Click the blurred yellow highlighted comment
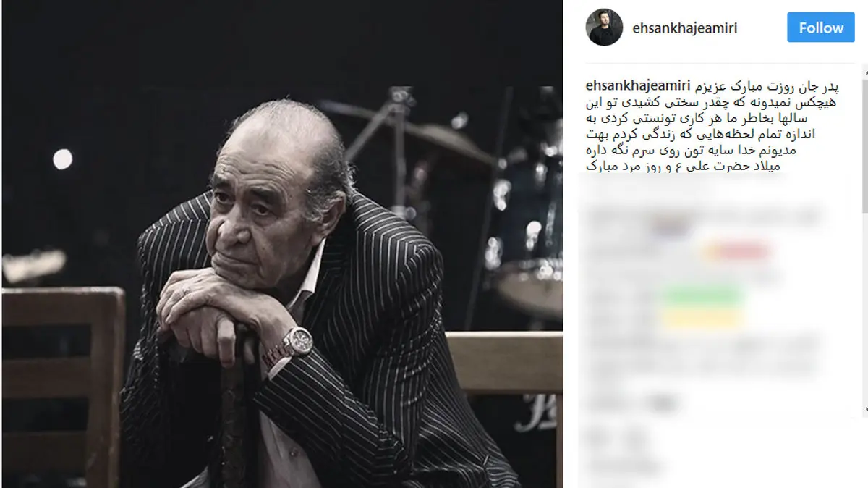Screen dimensions: 868x488 click(702, 319)
